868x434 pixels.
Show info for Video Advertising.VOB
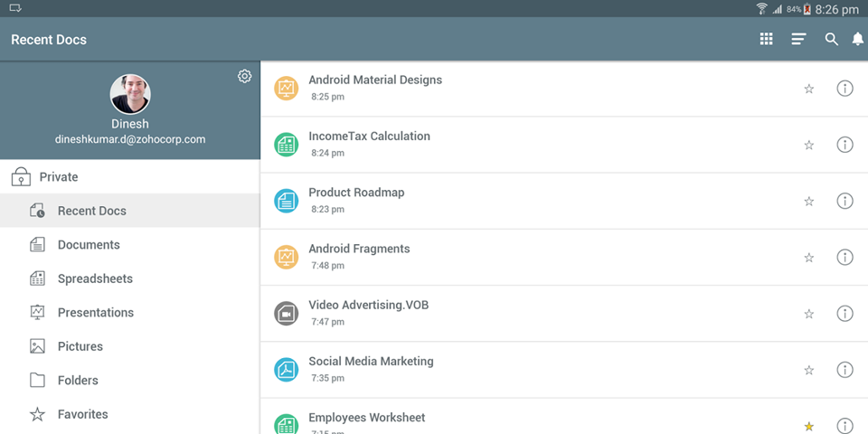844,314
